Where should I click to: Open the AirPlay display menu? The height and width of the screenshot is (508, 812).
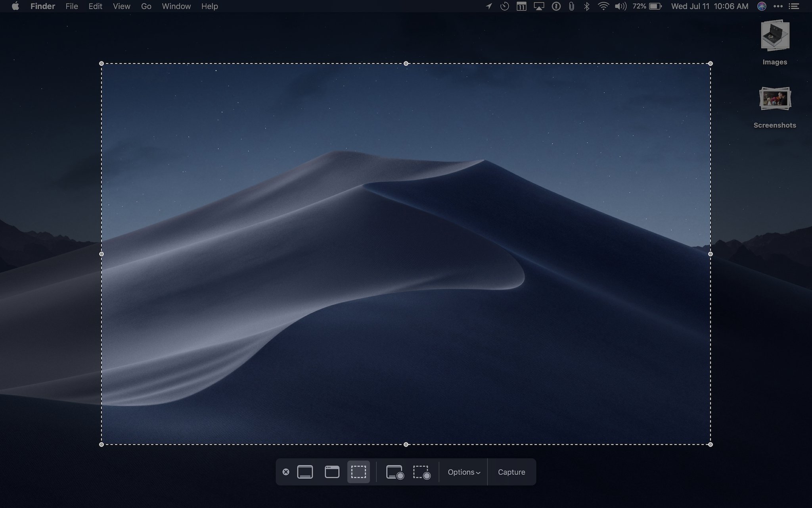pos(539,6)
